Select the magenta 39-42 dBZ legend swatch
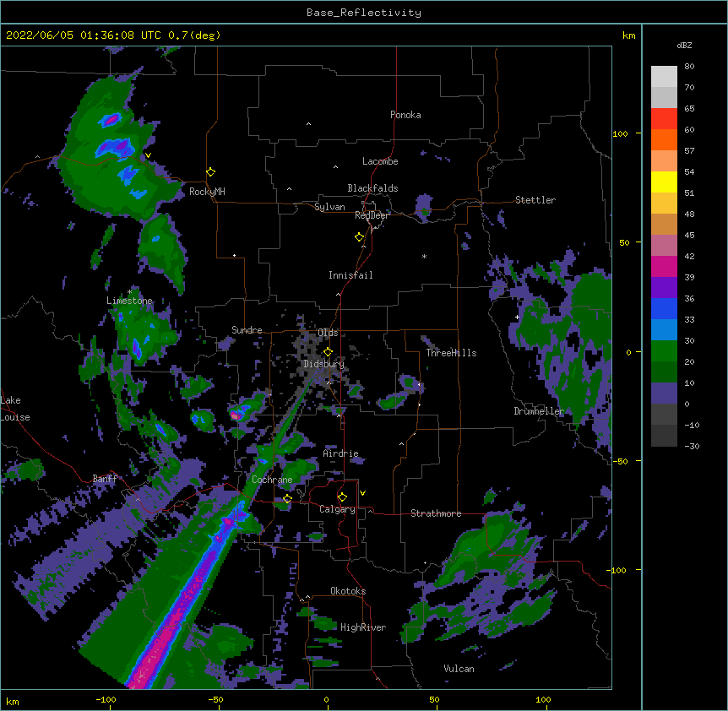Screen dimensions: 728x711 [664, 266]
